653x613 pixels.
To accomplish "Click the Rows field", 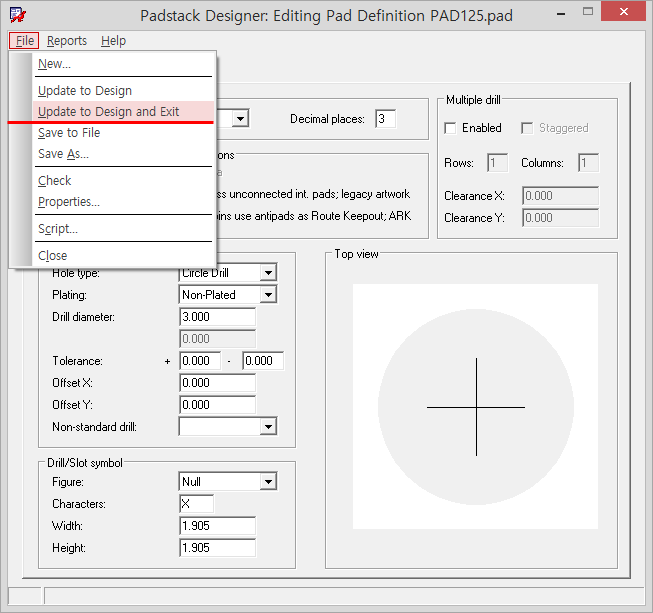I will click(x=498, y=163).
